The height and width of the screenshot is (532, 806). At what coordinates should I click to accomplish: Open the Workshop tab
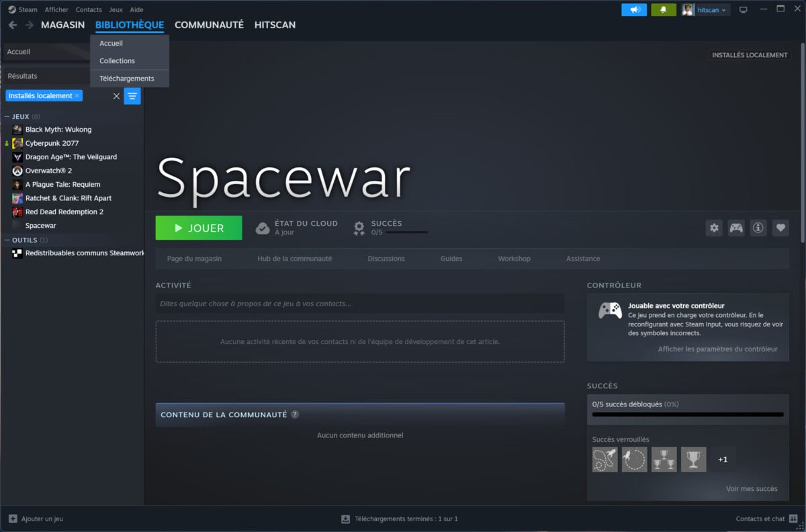click(514, 259)
